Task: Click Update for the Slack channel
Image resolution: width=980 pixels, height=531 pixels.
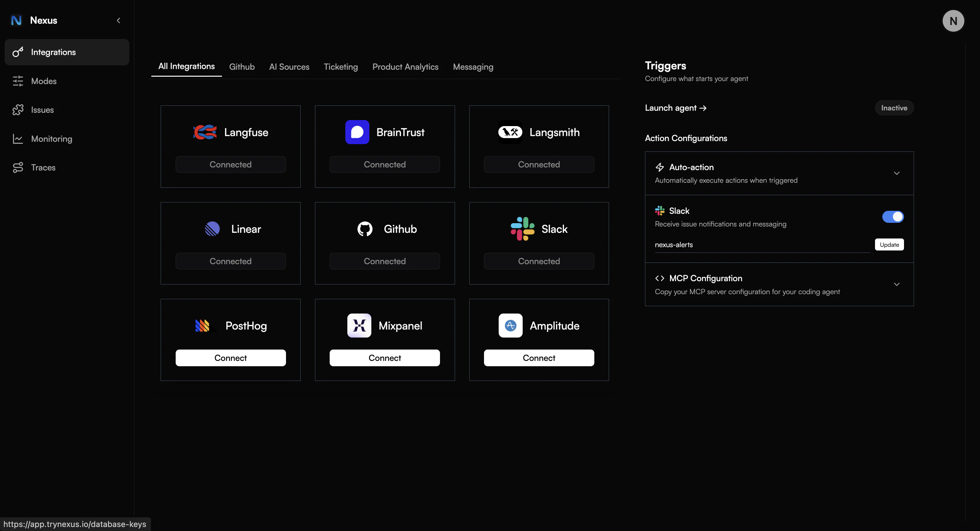Action: 889,244
